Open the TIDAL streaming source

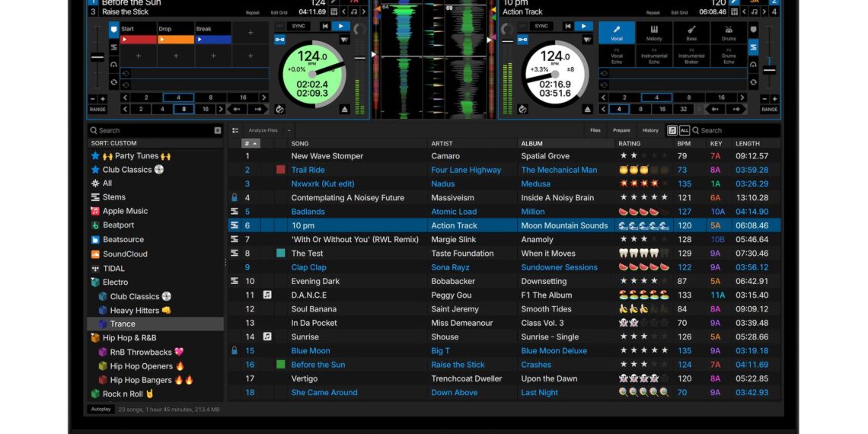pyautogui.click(x=113, y=268)
